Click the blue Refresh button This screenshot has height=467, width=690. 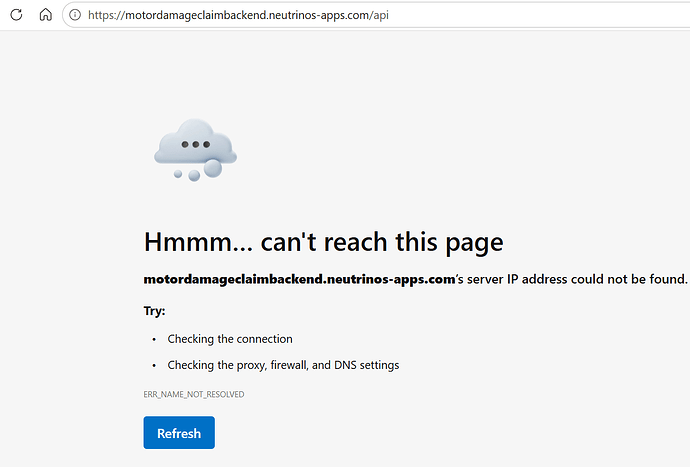click(x=179, y=433)
